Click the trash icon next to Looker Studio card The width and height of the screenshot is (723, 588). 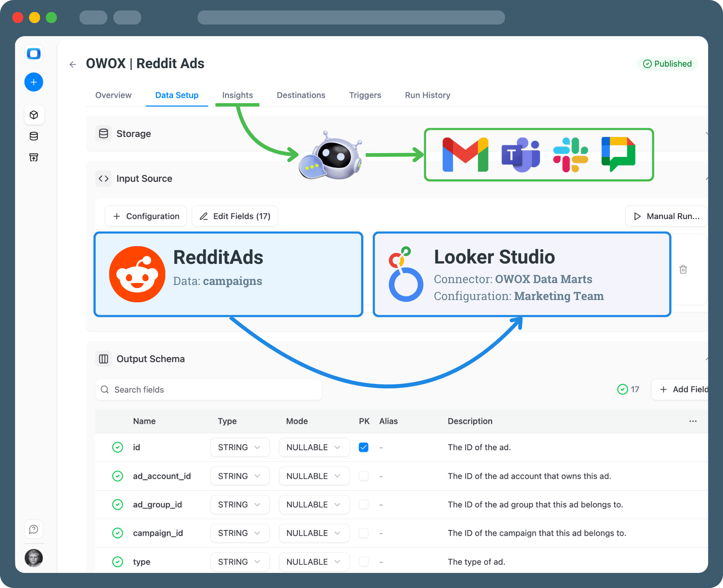(x=683, y=270)
